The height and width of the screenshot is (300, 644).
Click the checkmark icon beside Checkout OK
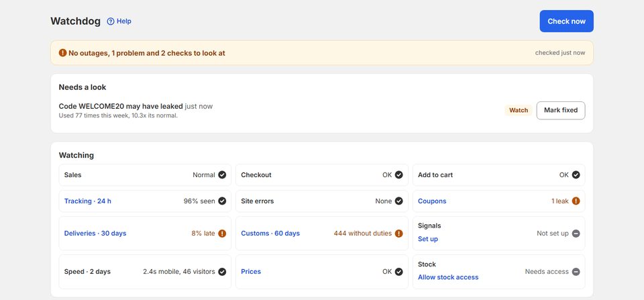coord(398,175)
